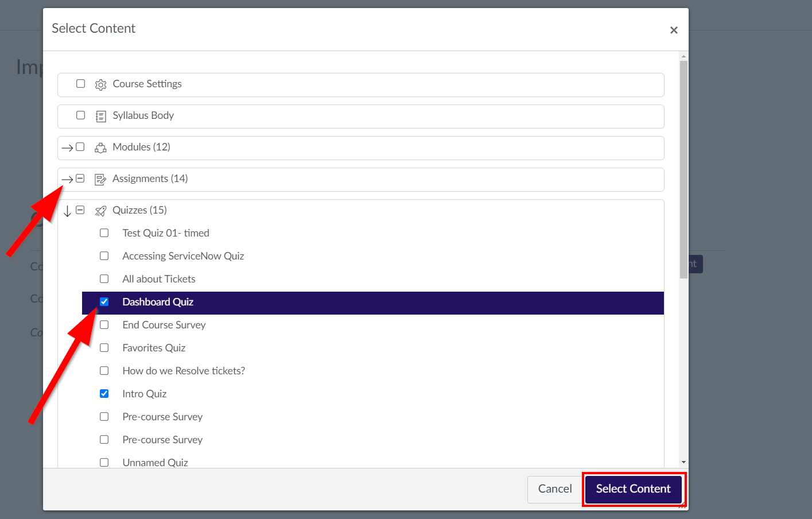The height and width of the screenshot is (519, 812).
Task: Click the Select Content button
Action: pos(633,489)
